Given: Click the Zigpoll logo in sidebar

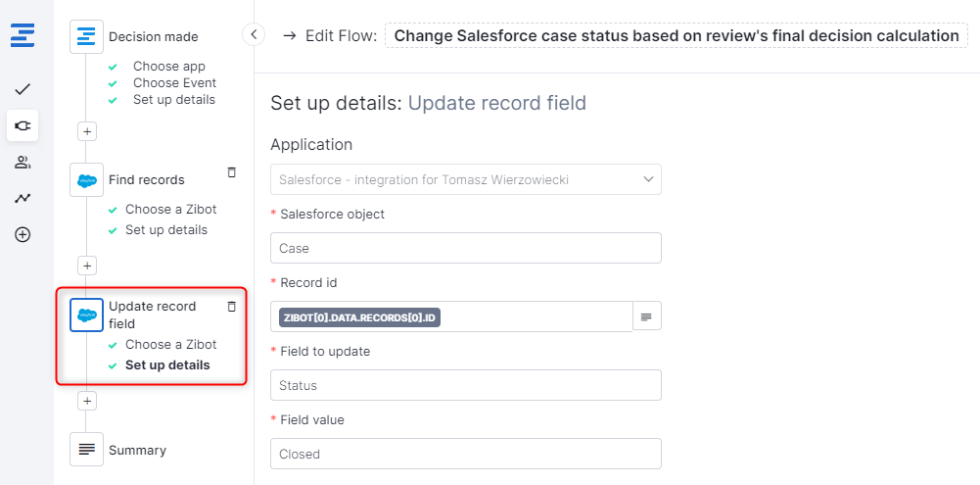Looking at the screenshot, I should (x=23, y=36).
